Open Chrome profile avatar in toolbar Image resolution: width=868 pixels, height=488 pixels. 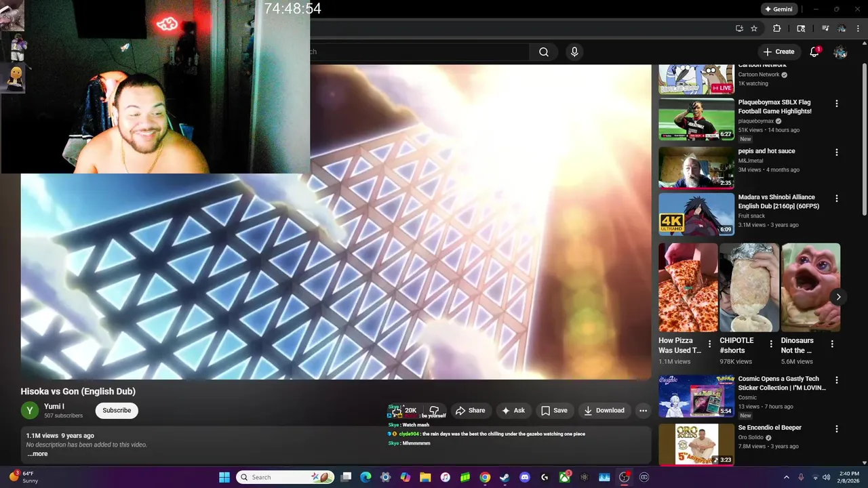coord(842,28)
